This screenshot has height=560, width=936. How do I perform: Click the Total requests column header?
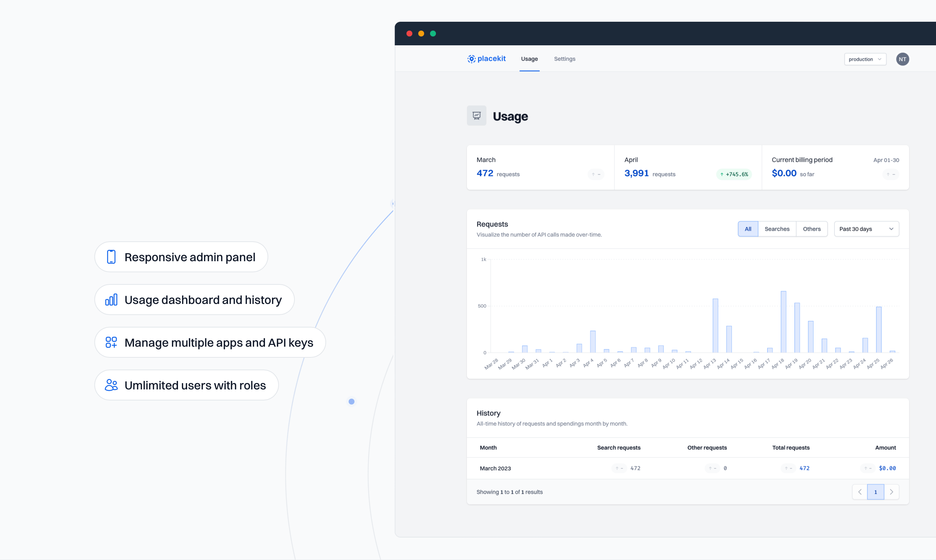(x=791, y=448)
